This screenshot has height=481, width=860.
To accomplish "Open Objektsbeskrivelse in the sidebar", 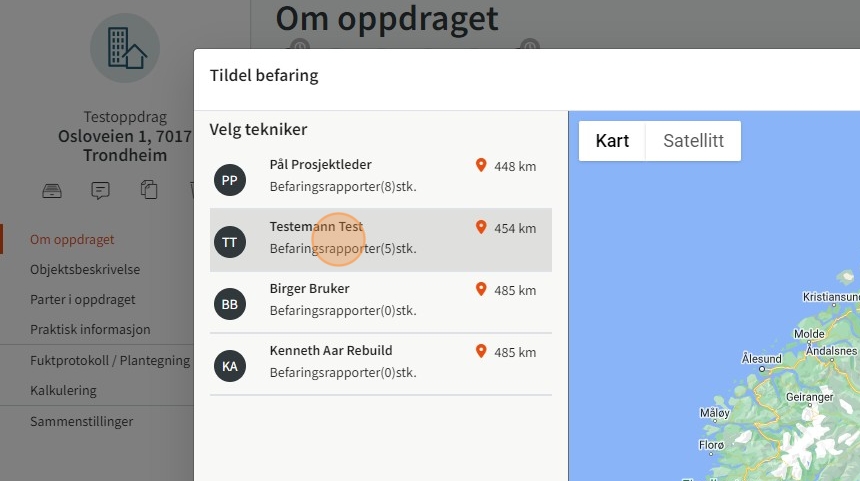I will (85, 269).
